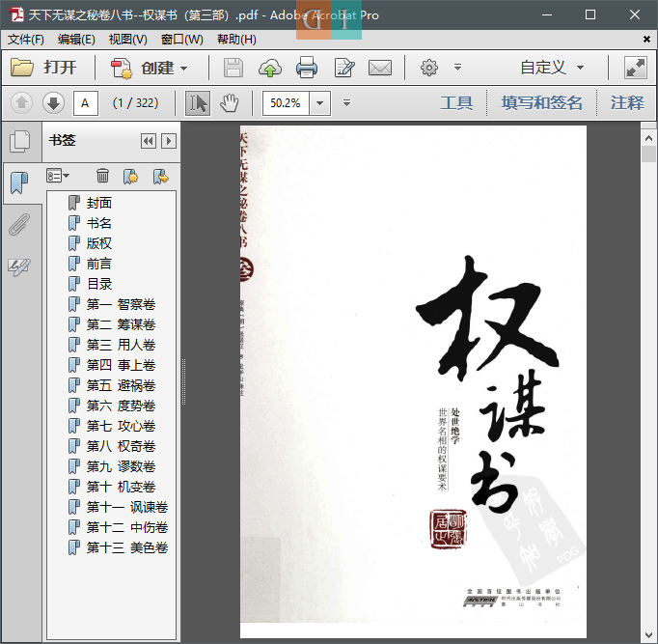This screenshot has height=644, width=658.
Task: Jump to 第四 事上卷 bookmark
Action: (121, 365)
